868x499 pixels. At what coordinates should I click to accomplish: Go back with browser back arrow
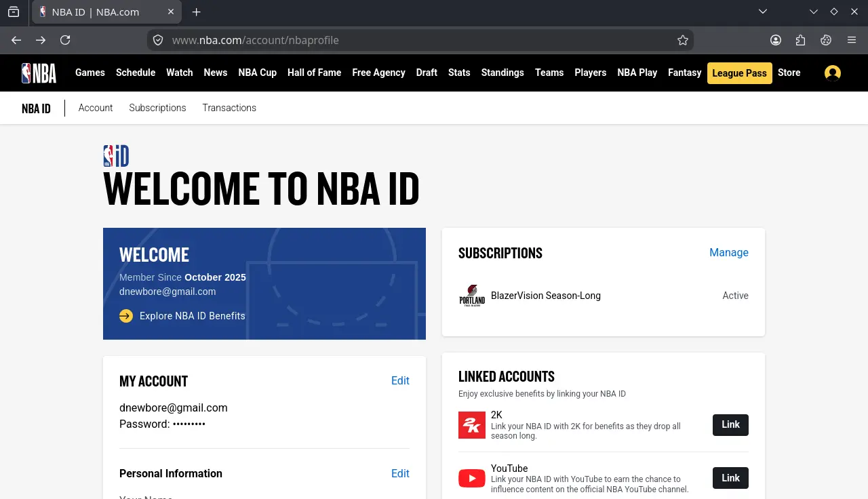click(x=16, y=40)
